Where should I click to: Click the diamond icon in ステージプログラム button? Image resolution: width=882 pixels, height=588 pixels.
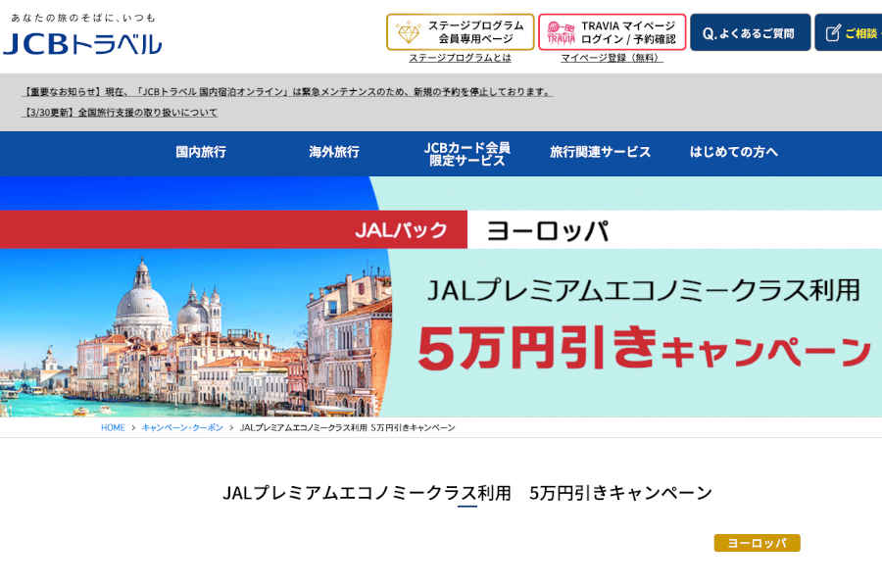[x=409, y=32]
